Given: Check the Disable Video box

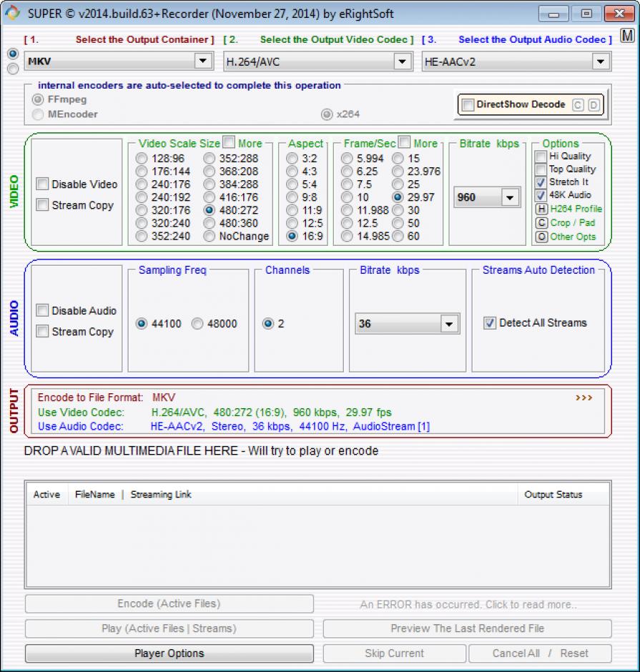Looking at the screenshot, I should [43, 184].
